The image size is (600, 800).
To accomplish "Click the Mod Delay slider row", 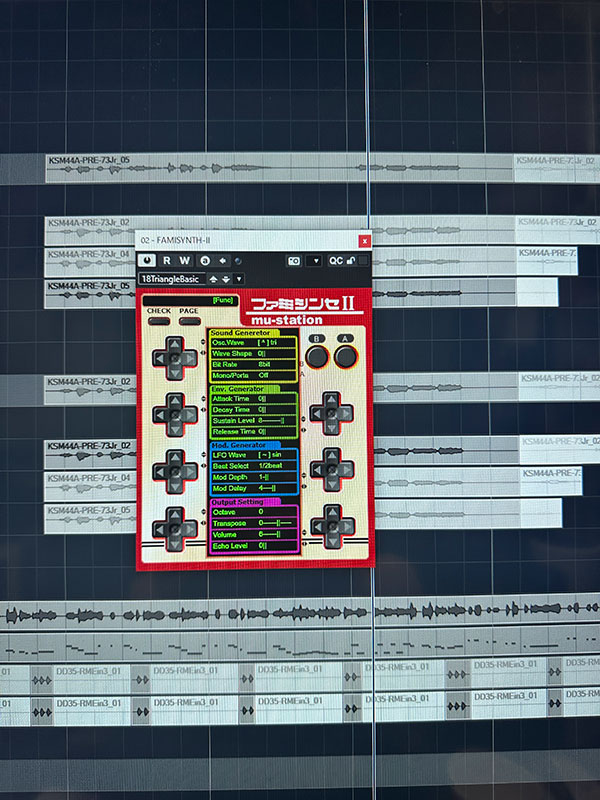I will tap(254, 488).
